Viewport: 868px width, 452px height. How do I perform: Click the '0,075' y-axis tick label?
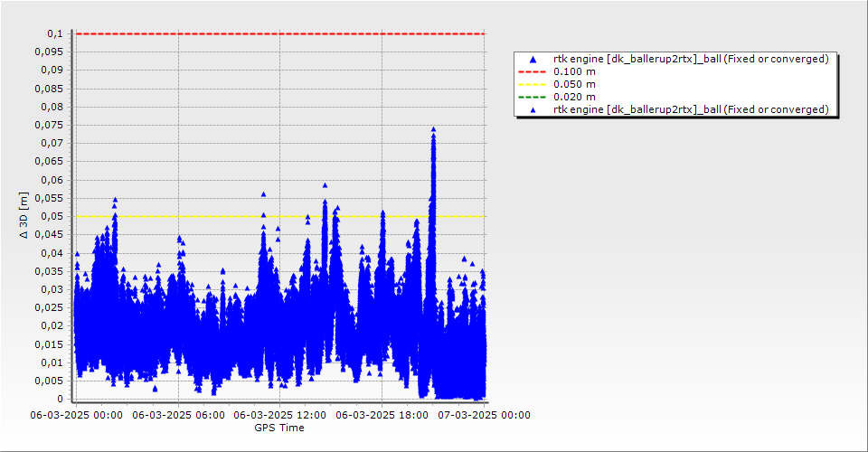pos(49,125)
